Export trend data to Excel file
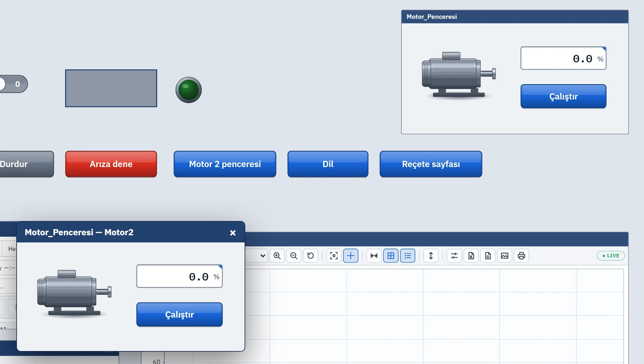This screenshot has width=644, height=364. click(471, 256)
